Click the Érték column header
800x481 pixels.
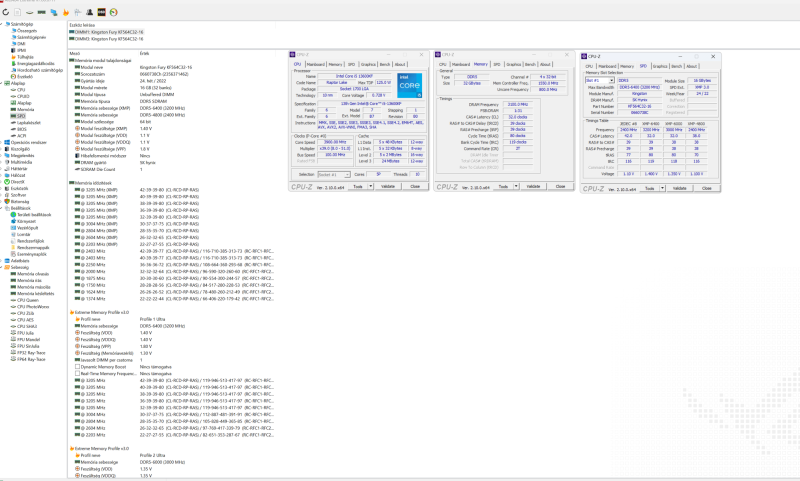coord(144,53)
